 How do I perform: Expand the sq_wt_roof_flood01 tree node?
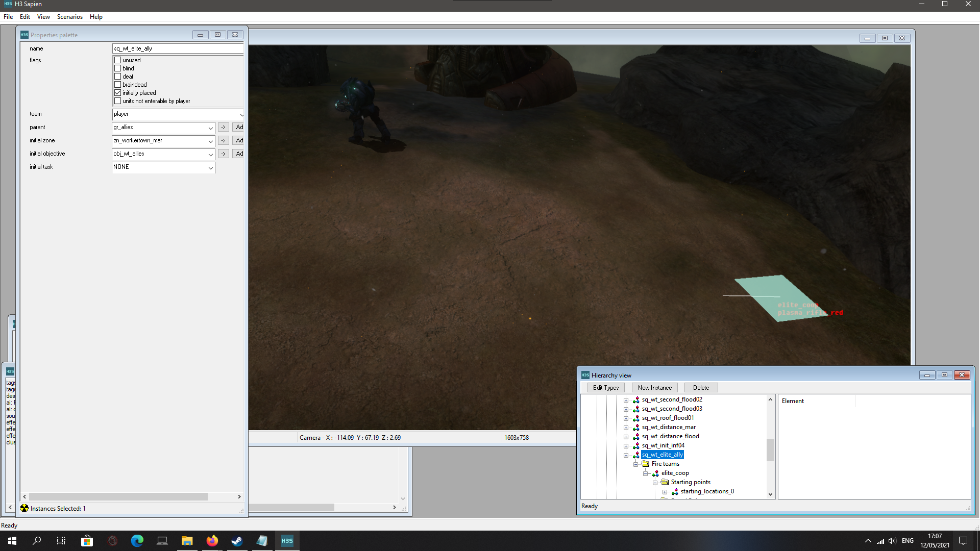626,418
